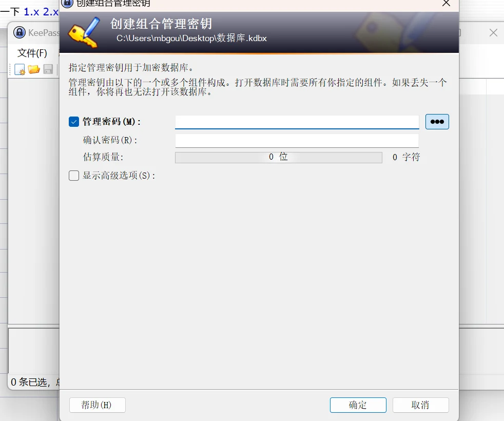Enable the 显示高级选项(S) checkbox

[x=74, y=176]
